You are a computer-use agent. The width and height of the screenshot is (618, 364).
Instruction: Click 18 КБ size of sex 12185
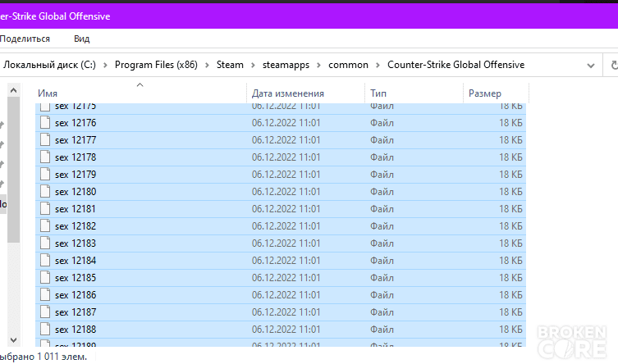[x=510, y=278]
